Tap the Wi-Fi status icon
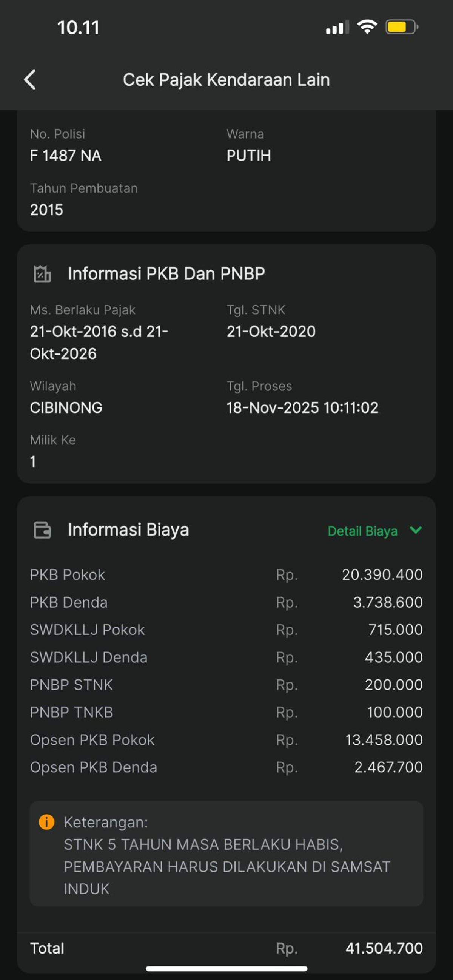Screen dimensions: 453x980 click(x=367, y=28)
